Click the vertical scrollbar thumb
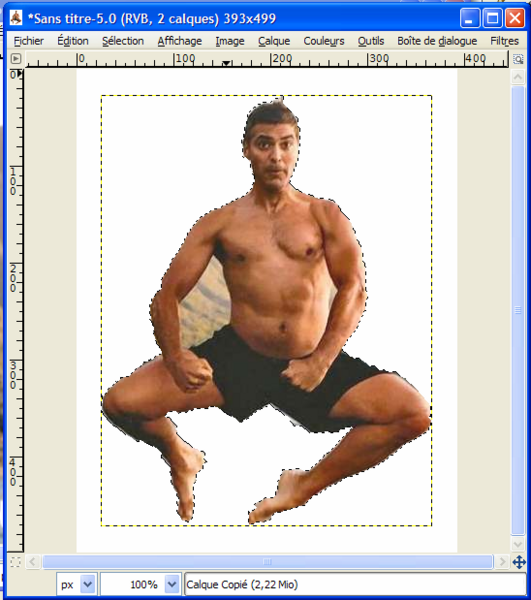531x600 pixels. [x=518, y=310]
